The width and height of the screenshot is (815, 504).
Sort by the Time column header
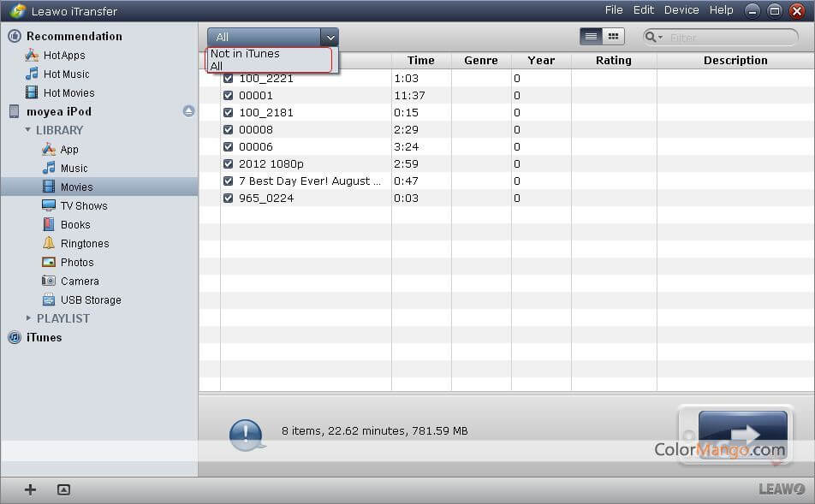[x=420, y=61]
